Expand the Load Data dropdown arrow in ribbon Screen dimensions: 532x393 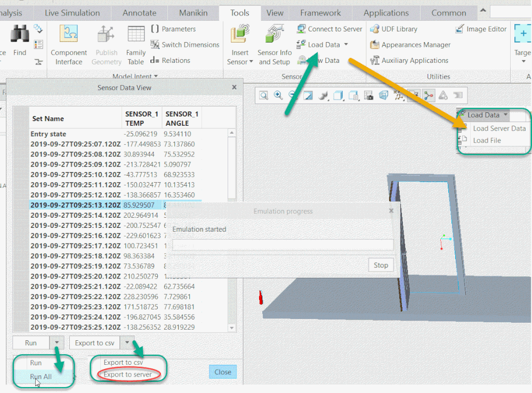[x=346, y=44]
